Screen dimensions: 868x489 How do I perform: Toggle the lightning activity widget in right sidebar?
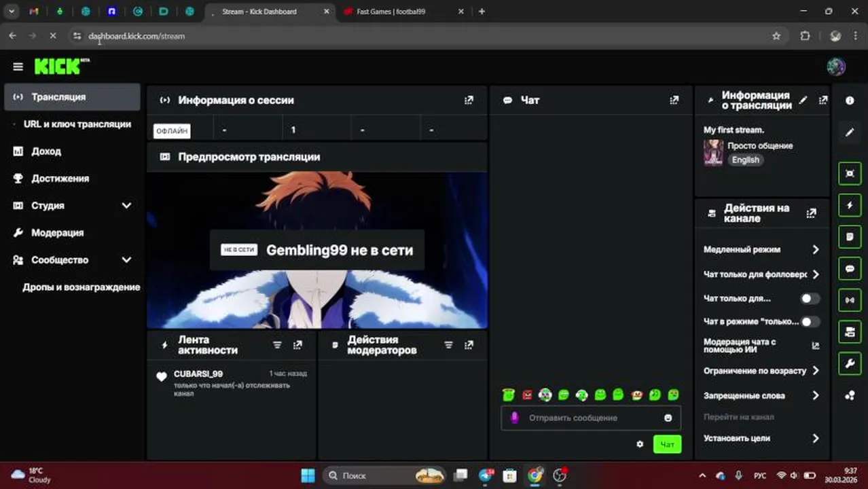(850, 205)
